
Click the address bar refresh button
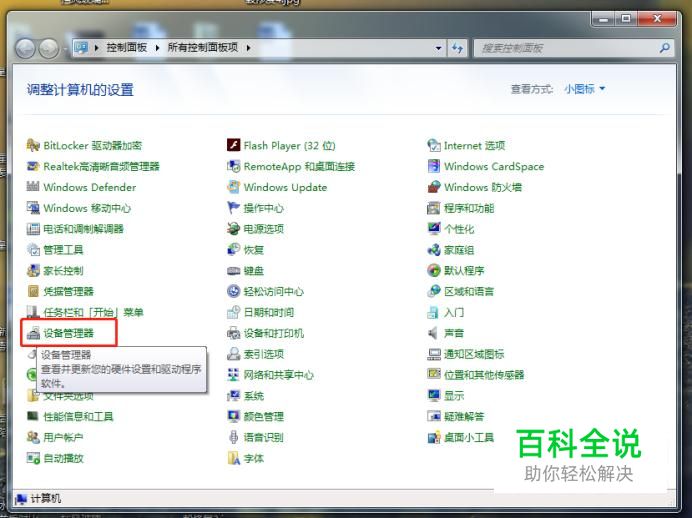click(457, 48)
